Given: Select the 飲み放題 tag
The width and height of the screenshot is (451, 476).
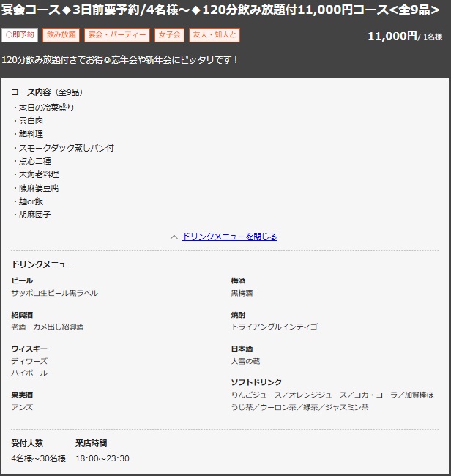Looking at the screenshot, I should pos(61,35).
